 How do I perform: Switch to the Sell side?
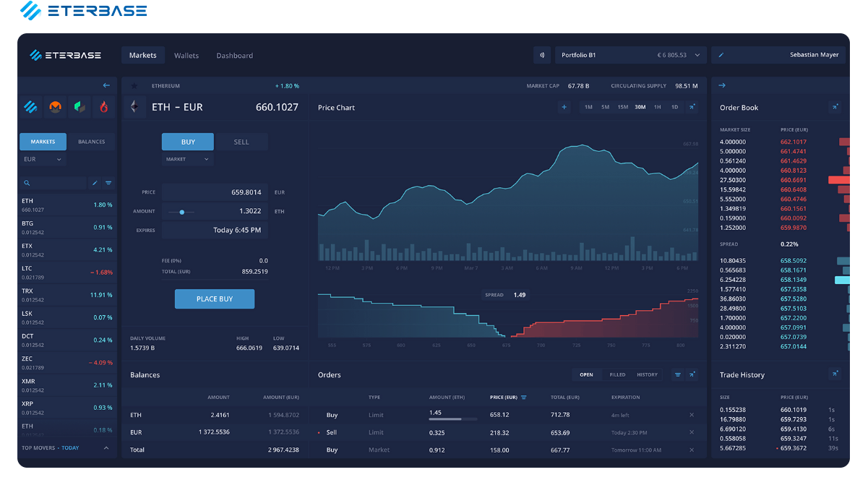click(241, 142)
